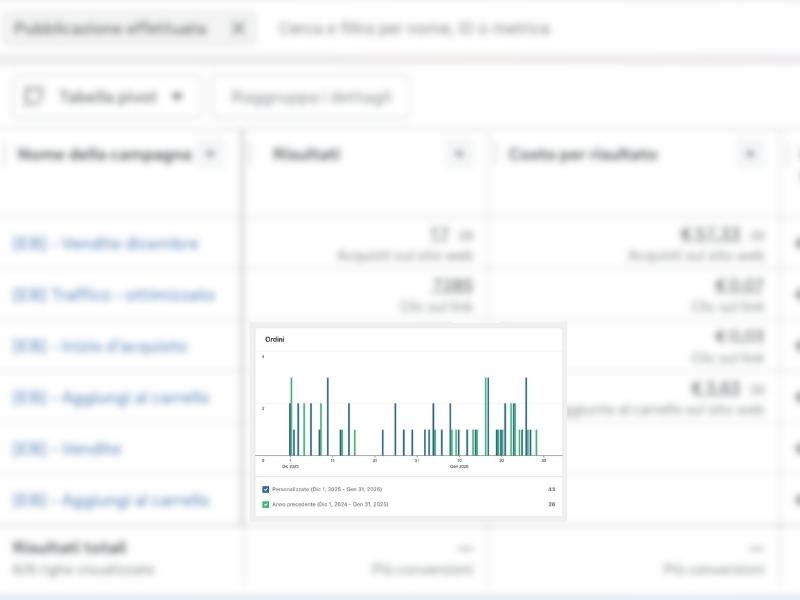Open the Vendite dicembre campaign link
800x600 pixels.
pos(105,244)
